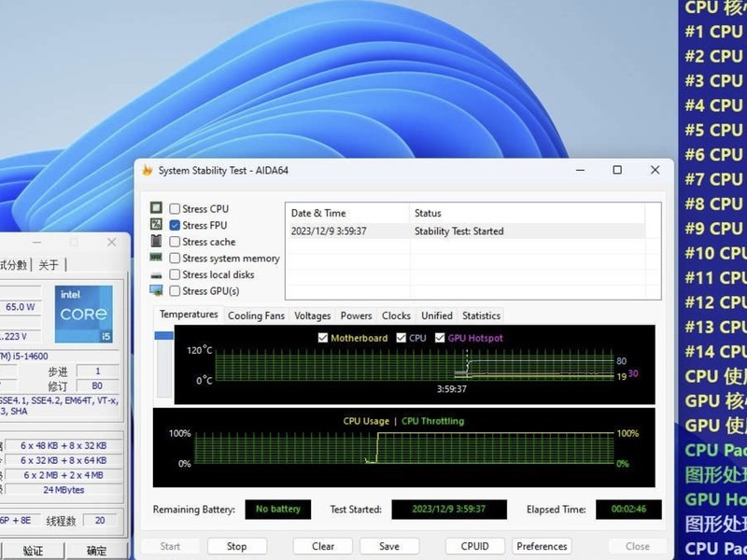Image resolution: width=747 pixels, height=560 pixels.
Task: Click the Stress CPU chip icon
Action: (x=156, y=207)
